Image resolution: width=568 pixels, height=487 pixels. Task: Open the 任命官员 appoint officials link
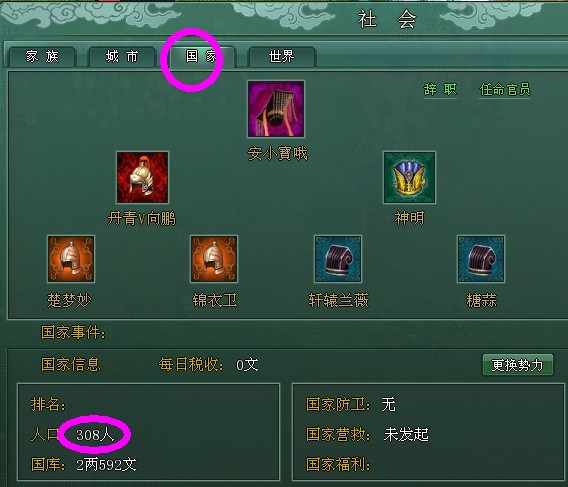point(505,89)
